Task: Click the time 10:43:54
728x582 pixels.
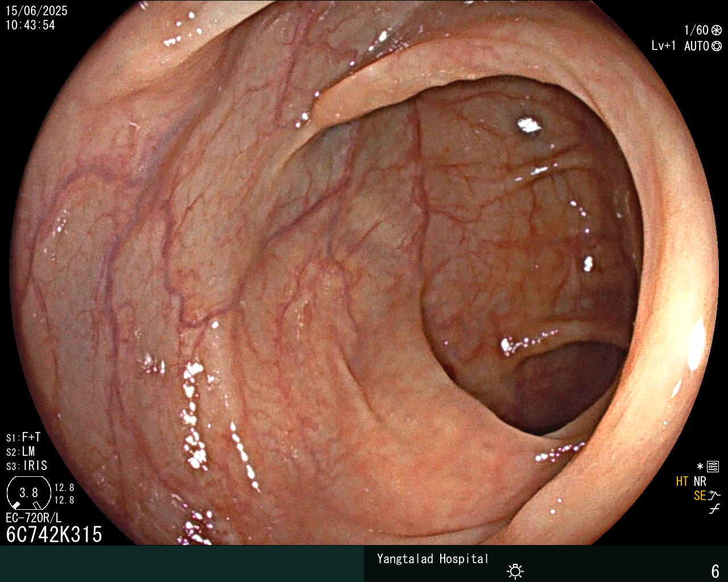Action: (30, 25)
